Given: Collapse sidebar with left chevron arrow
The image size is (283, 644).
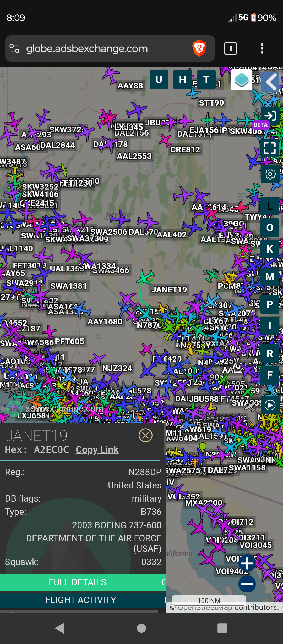Looking at the screenshot, I should 270,82.
